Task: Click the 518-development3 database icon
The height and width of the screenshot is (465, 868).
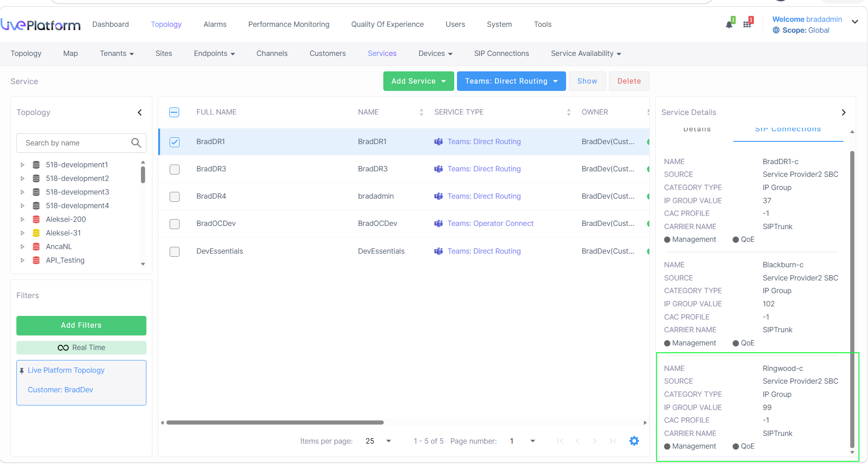Action: coord(36,192)
